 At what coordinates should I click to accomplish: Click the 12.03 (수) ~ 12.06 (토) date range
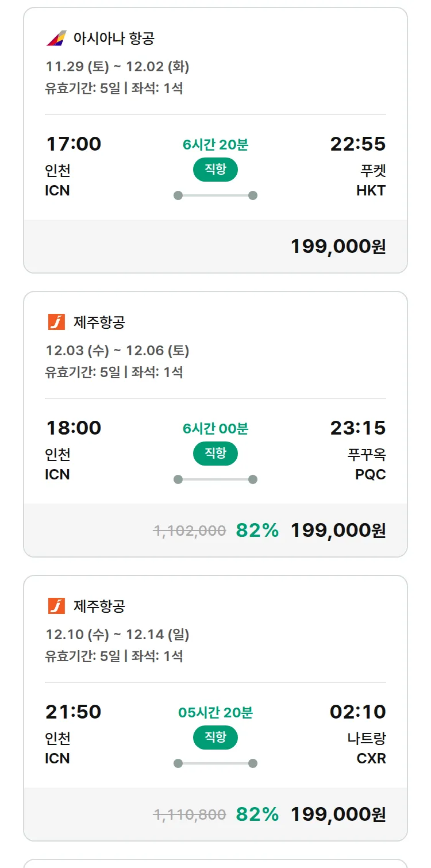(117, 351)
